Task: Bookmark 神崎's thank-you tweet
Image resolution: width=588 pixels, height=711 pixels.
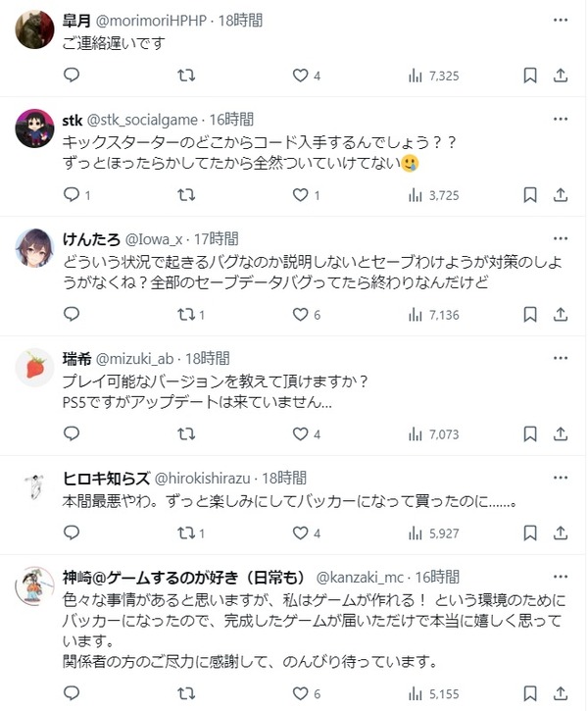Action: point(530,693)
